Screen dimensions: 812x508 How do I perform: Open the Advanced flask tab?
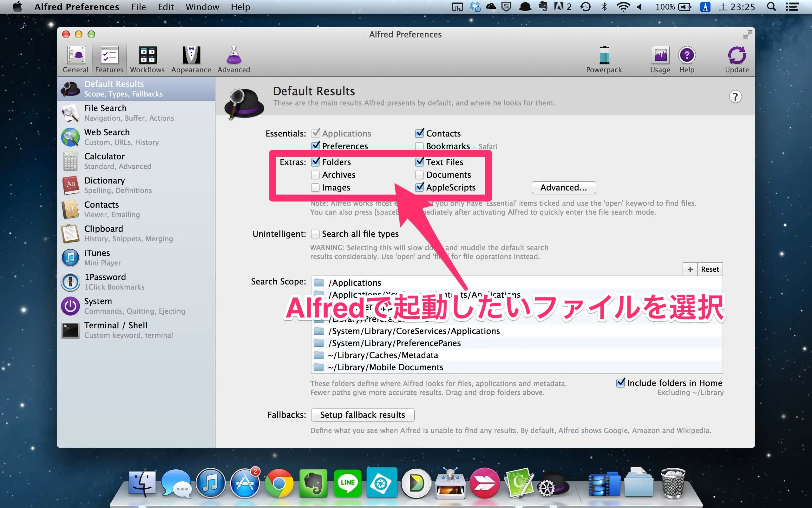tap(234, 60)
